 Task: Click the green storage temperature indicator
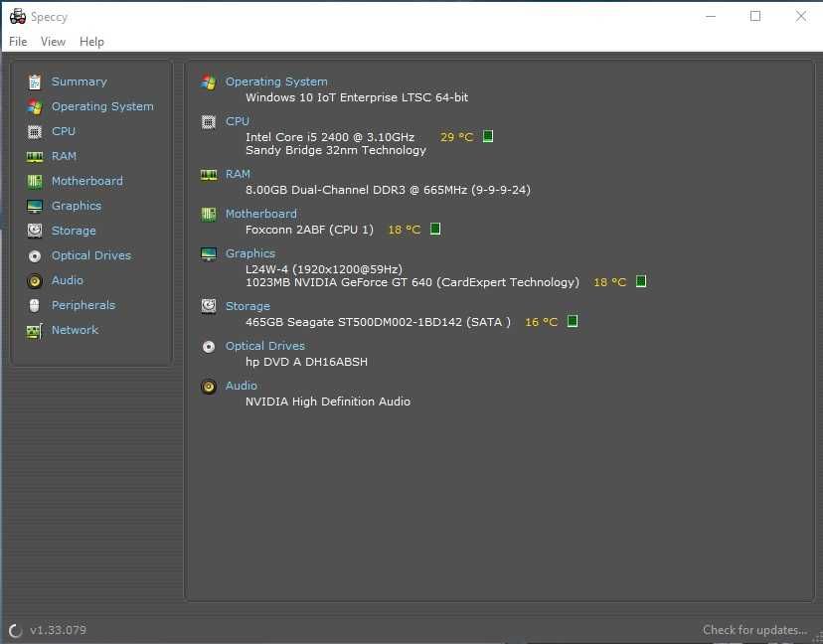tap(573, 321)
